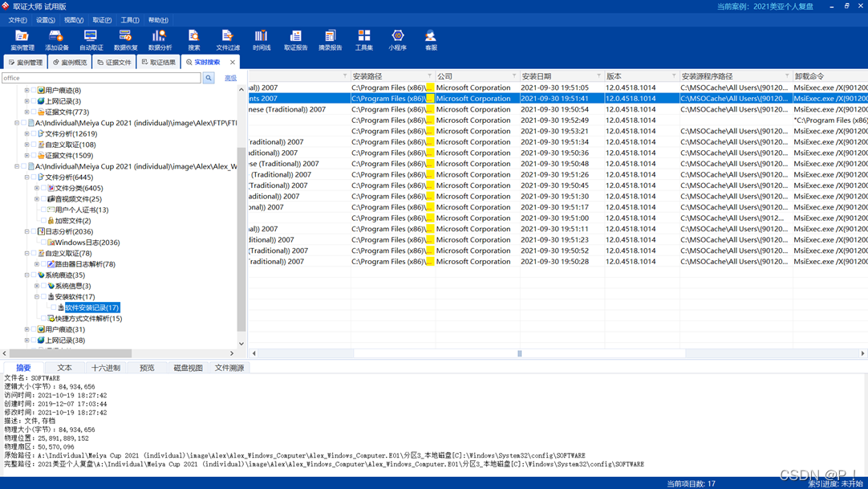This screenshot has height=489, width=868.
Task: Collapse the 日志分析(2036) node
Action: coord(26,231)
